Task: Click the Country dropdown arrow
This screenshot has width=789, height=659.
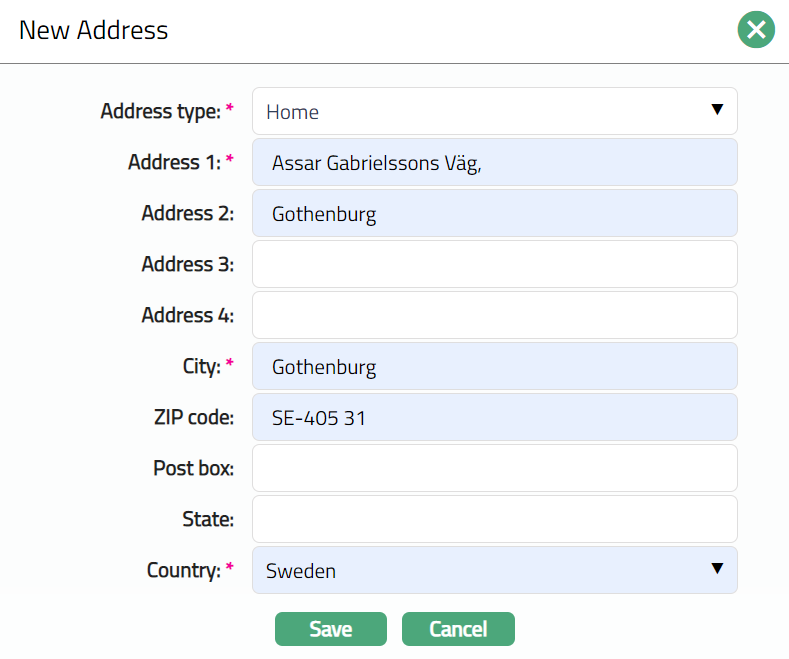Action: pos(716,569)
